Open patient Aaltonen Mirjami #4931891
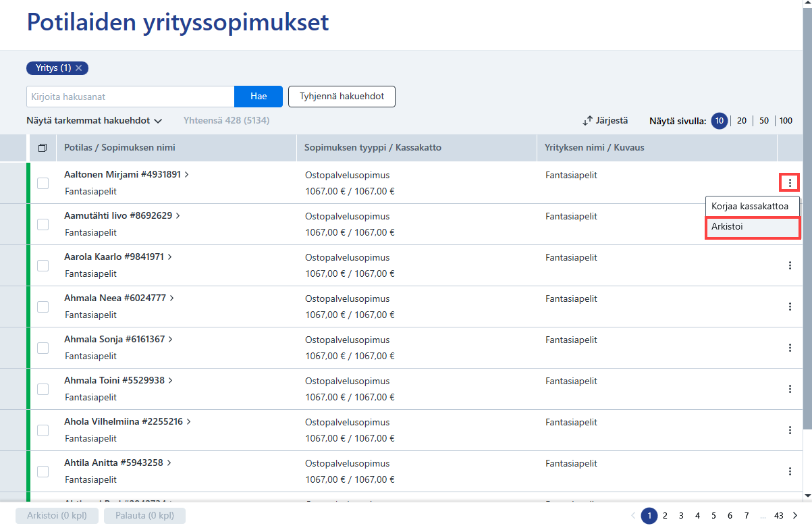The height and width of the screenshot is (528, 812). coord(126,174)
